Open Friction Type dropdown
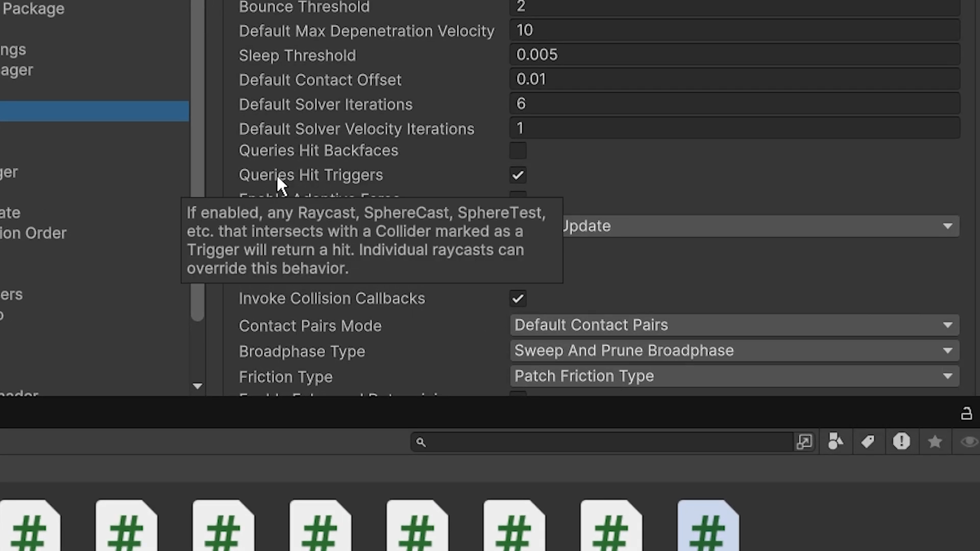This screenshot has height=551, width=980. coord(734,377)
